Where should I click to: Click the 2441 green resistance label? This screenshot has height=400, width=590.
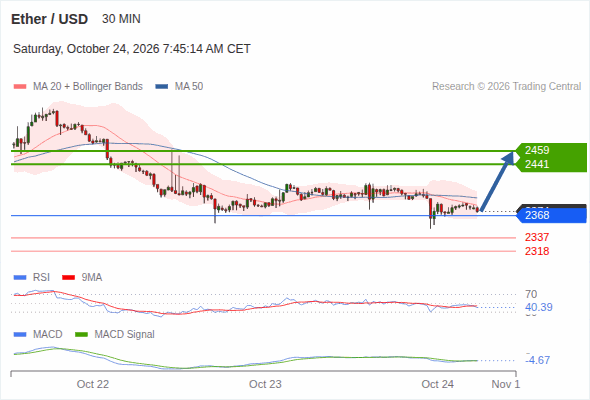pyautogui.click(x=537, y=164)
